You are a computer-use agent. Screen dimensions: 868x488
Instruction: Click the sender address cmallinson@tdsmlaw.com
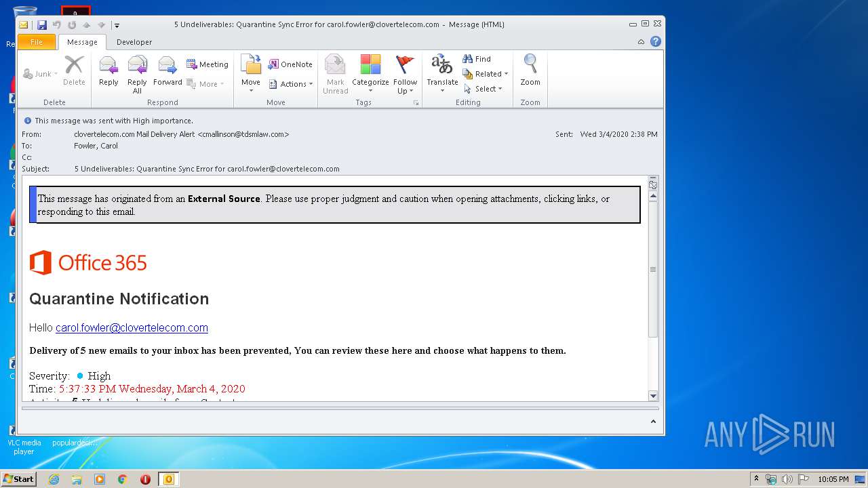[243, 134]
